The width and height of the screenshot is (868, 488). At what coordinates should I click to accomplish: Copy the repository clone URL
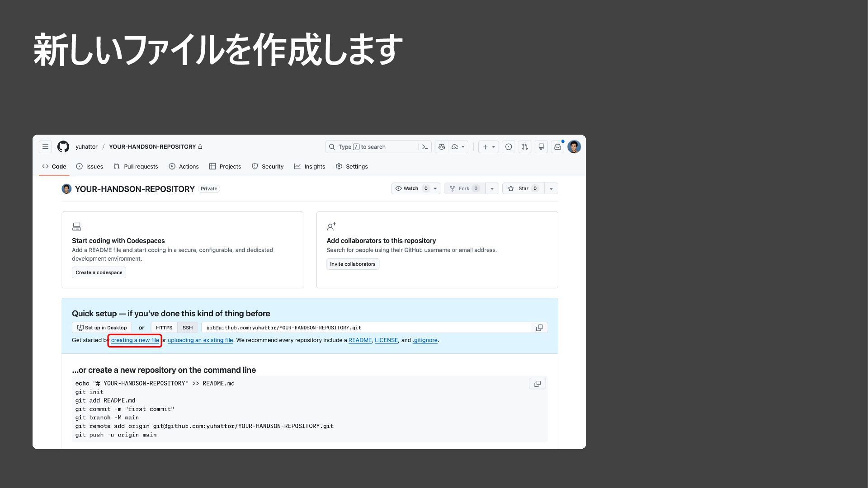click(x=539, y=328)
